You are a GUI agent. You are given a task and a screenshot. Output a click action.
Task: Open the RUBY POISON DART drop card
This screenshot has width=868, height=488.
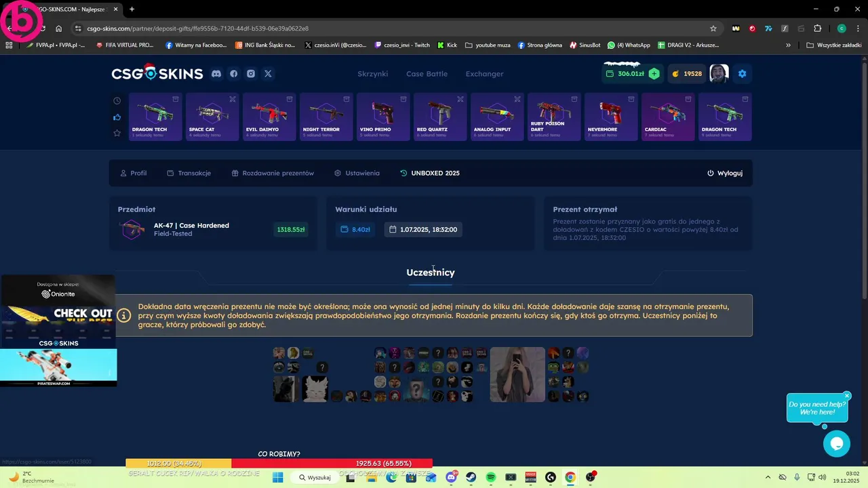click(x=553, y=117)
